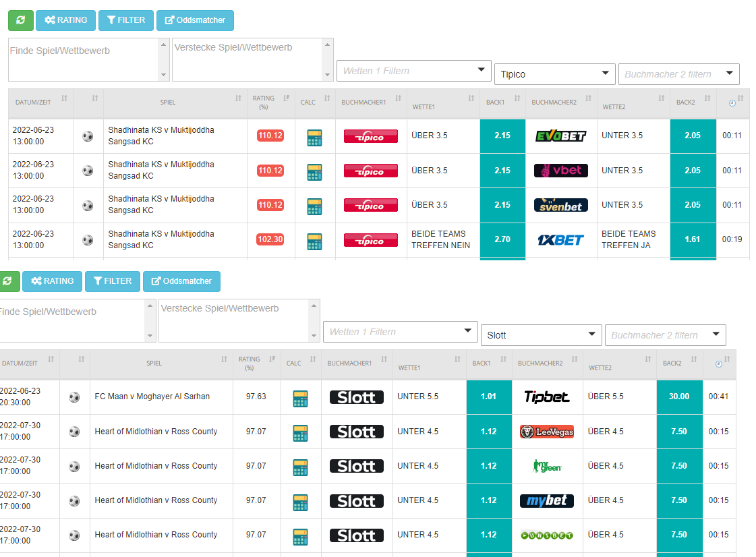
Task: Open the Tipico bookmaker 1 dropdown
Action: [x=555, y=74]
